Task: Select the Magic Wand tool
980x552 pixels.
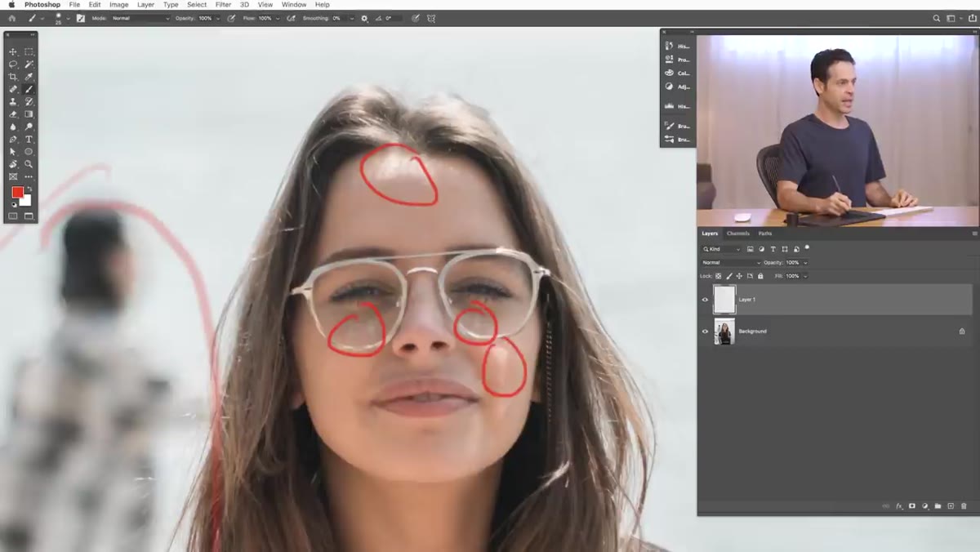Action: pos(29,65)
